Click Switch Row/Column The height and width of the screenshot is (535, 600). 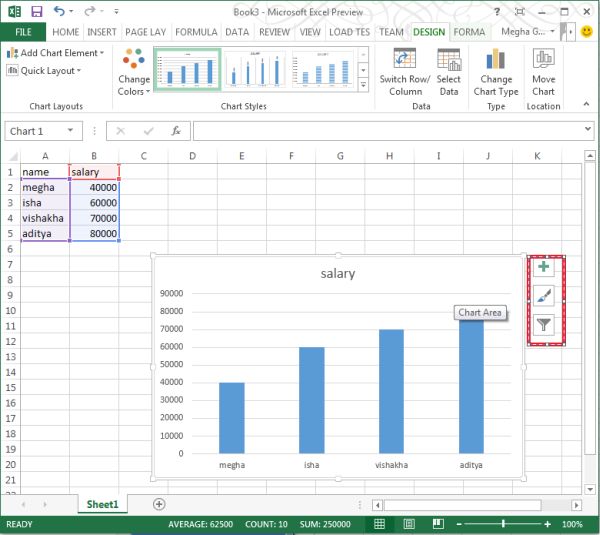click(405, 71)
